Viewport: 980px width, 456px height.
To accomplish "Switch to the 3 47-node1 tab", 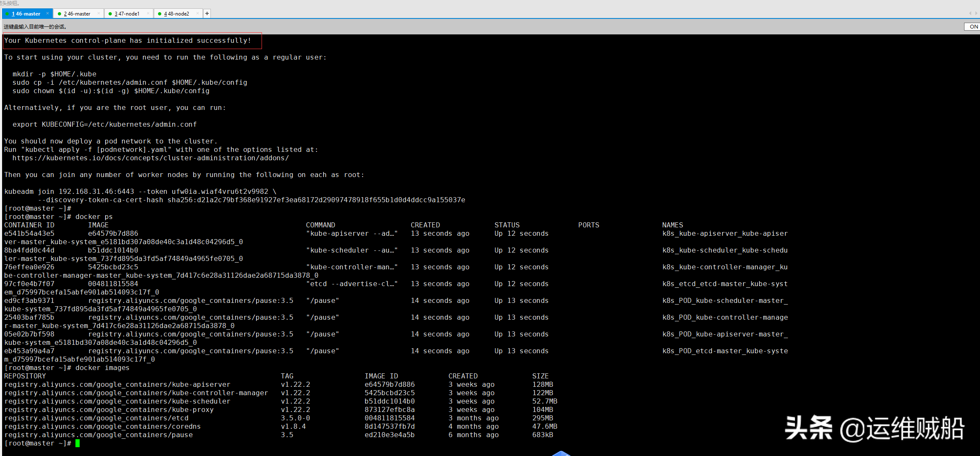I will point(127,14).
